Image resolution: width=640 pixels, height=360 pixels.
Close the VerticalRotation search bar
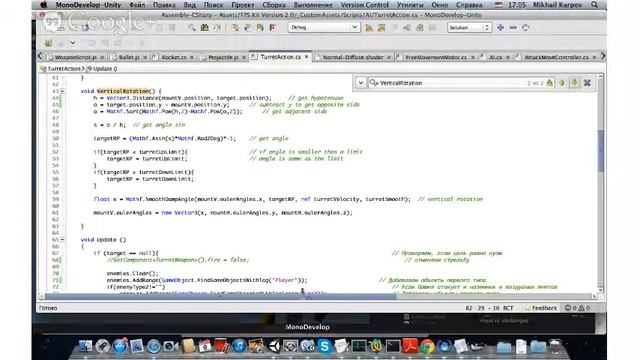coord(587,83)
